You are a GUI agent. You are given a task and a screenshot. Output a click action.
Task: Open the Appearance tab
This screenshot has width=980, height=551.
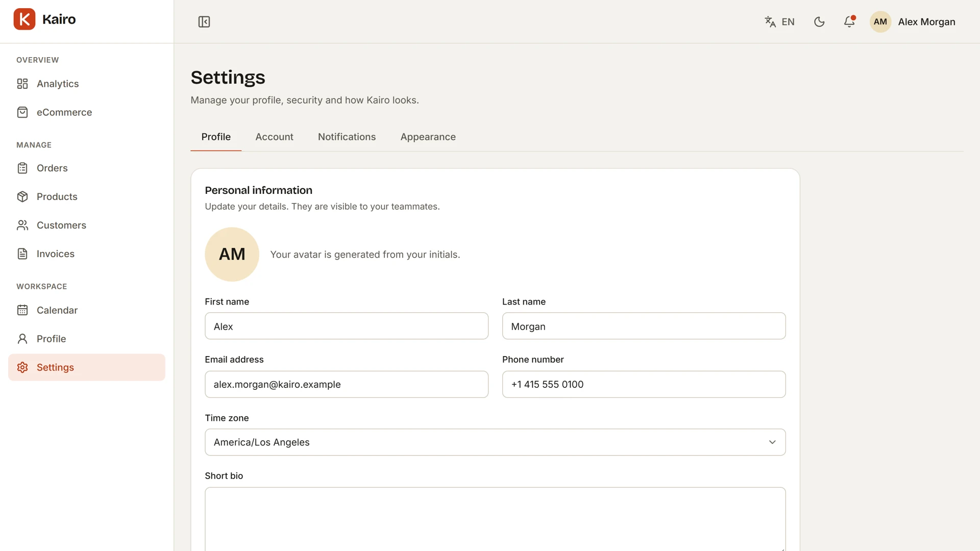tap(428, 137)
